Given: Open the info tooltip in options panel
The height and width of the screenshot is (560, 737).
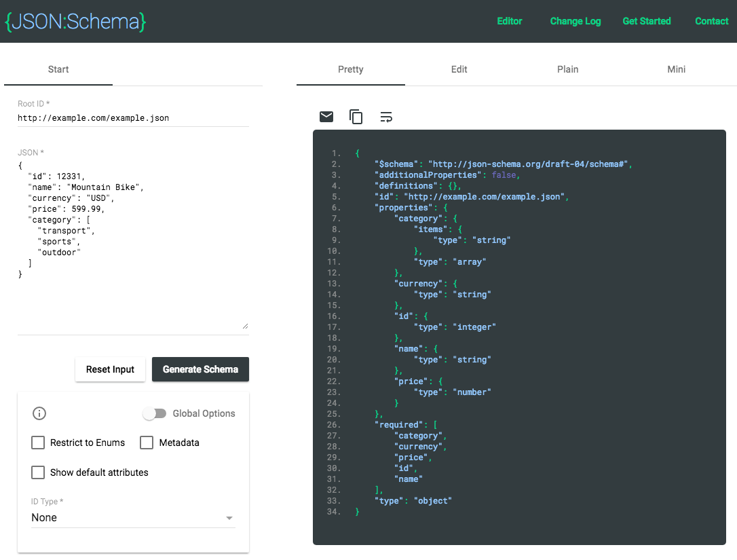Looking at the screenshot, I should (x=39, y=413).
